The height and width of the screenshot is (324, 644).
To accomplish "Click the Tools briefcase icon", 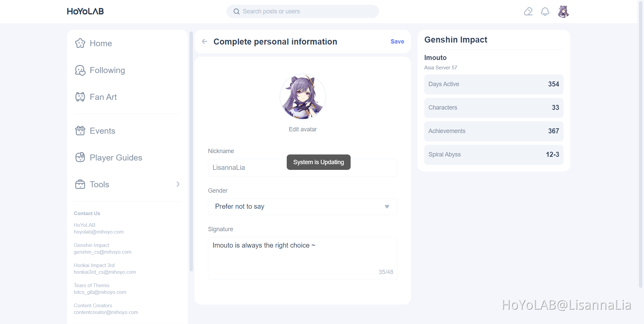I will [x=80, y=184].
